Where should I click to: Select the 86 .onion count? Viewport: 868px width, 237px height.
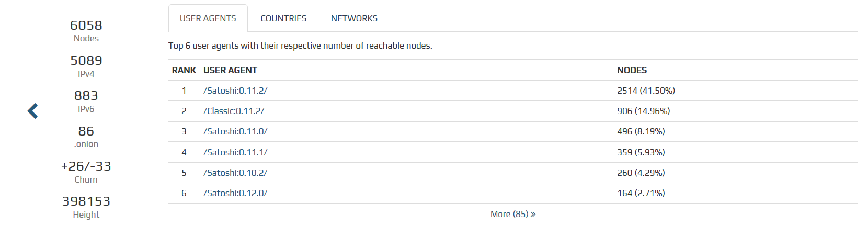86,137
